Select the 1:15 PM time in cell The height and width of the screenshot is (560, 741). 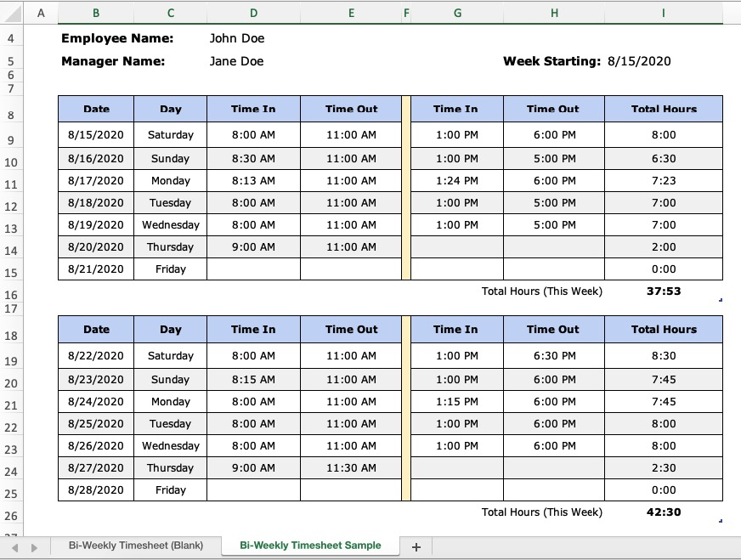457,402
